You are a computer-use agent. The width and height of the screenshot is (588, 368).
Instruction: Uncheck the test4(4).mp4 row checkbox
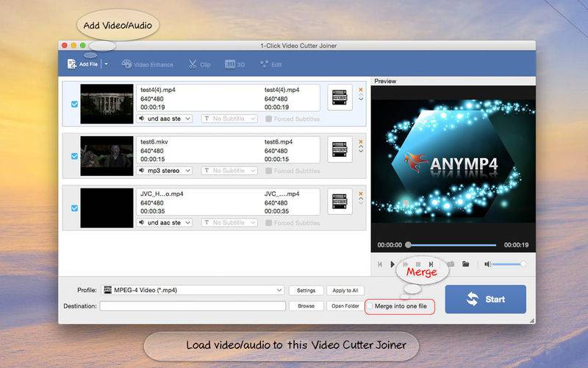[75, 104]
